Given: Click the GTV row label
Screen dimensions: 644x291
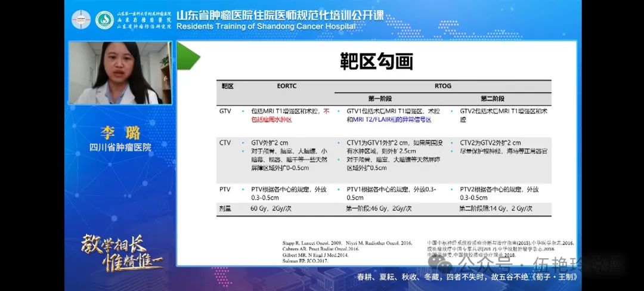Looking at the screenshot, I should click(225, 111).
